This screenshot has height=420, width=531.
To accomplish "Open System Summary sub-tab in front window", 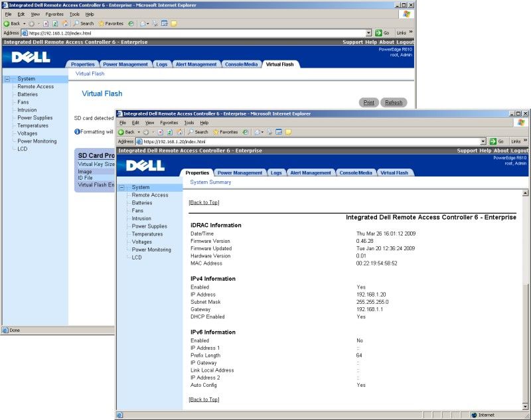I will (x=210, y=182).
